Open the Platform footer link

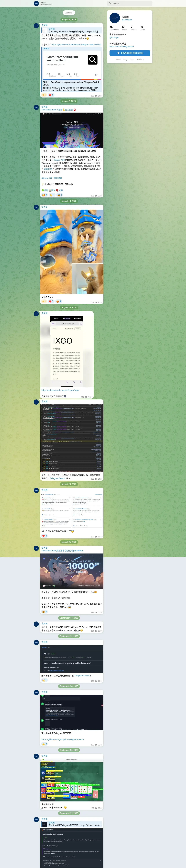[x=140, y=60]
